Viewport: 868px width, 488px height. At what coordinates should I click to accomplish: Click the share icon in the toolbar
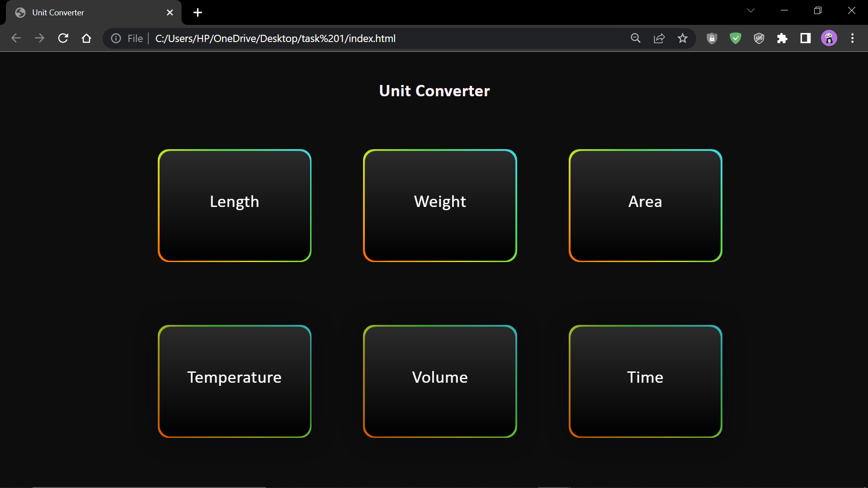659,38
